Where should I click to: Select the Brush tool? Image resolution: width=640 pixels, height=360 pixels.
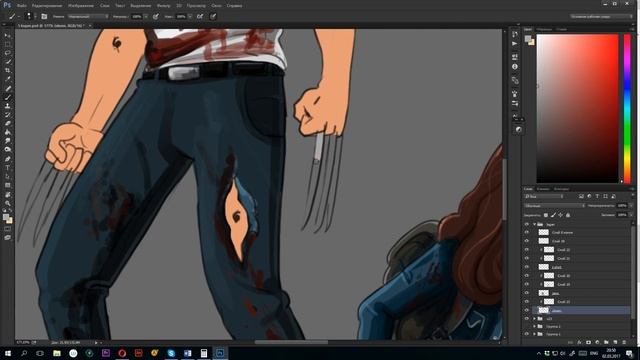click(x=7, y=97)
